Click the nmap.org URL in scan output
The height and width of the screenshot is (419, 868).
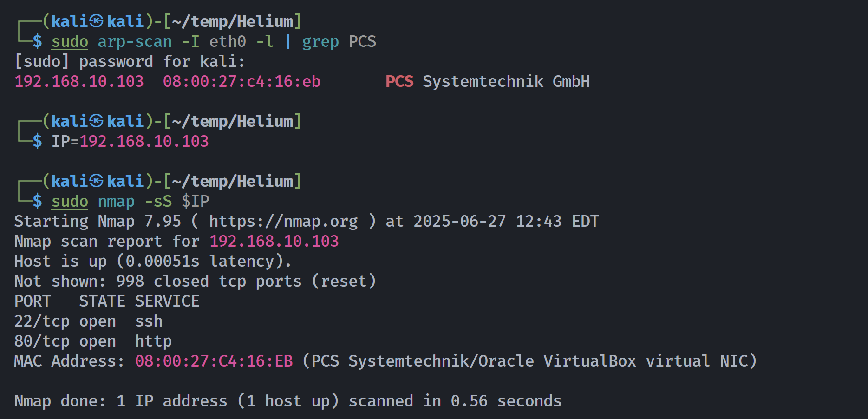pyautogui.click(x=283, y=222)
